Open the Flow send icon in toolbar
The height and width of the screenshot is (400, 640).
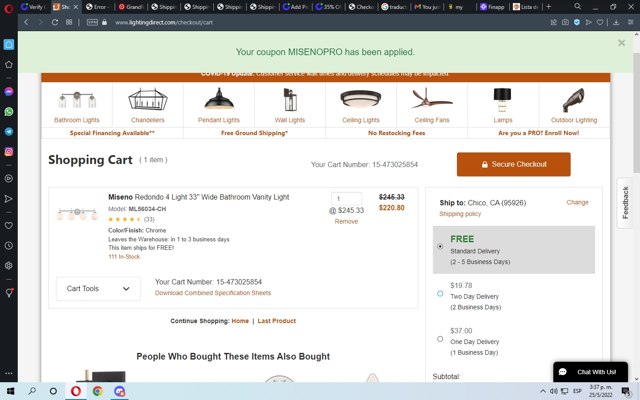click(589, 22)
